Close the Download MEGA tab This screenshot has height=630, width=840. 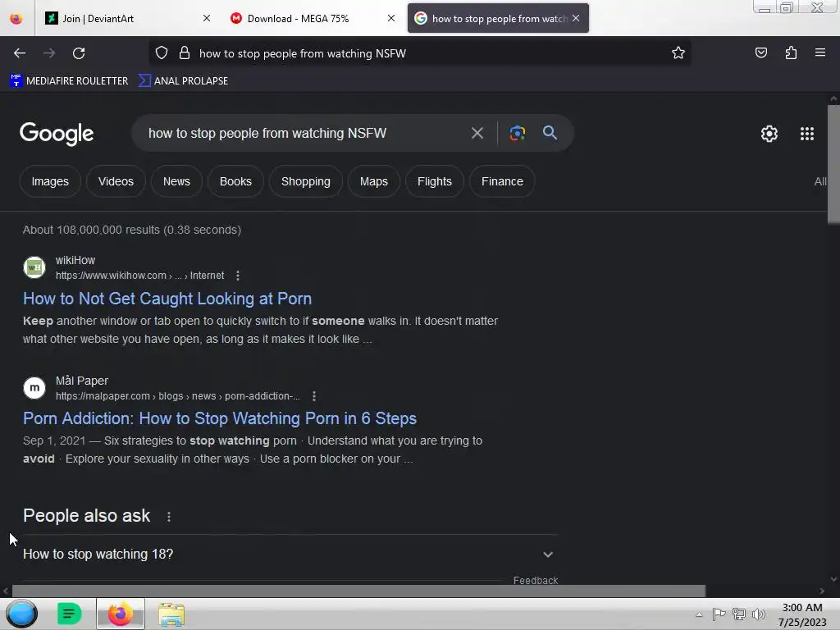[391, 18]
